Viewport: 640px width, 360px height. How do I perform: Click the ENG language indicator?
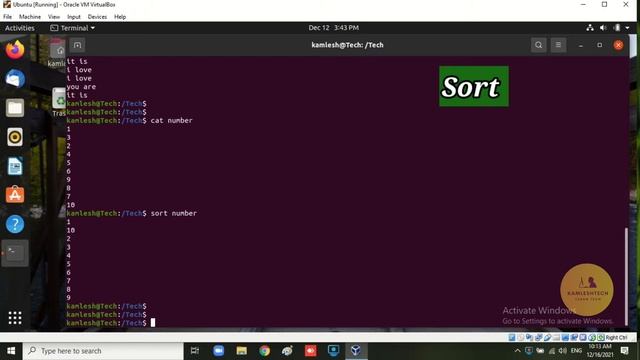pos(576,351)
